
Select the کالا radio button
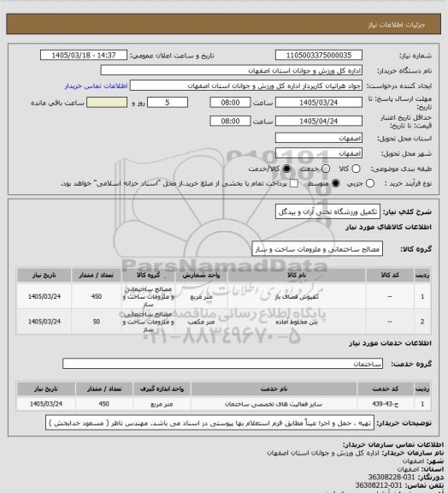click(x=356, y=169)
